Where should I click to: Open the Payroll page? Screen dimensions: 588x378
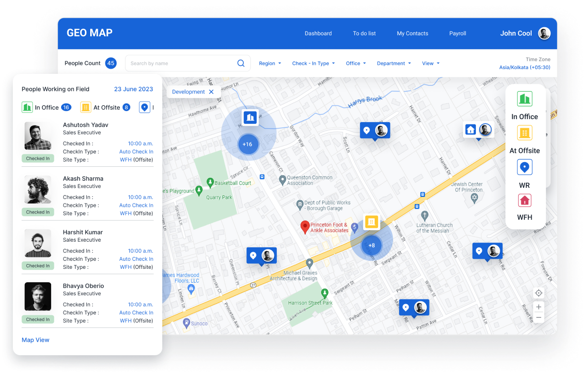458,33
